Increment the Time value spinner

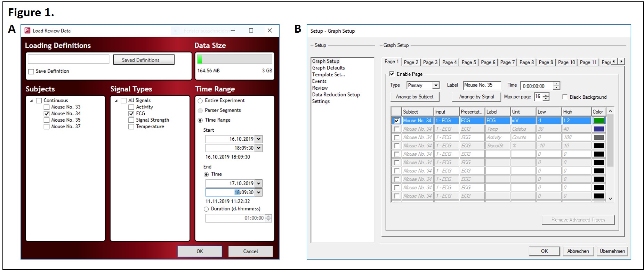tap(556, 84)
